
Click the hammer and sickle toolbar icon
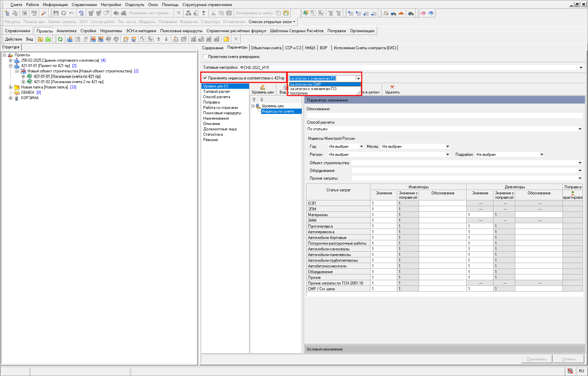point(386,13)
